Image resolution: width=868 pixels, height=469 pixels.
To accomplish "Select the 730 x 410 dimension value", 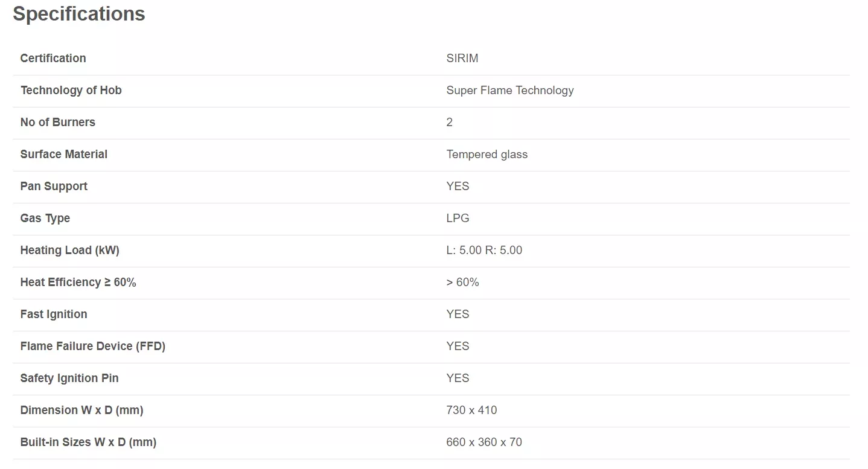I will coord(472,410).
